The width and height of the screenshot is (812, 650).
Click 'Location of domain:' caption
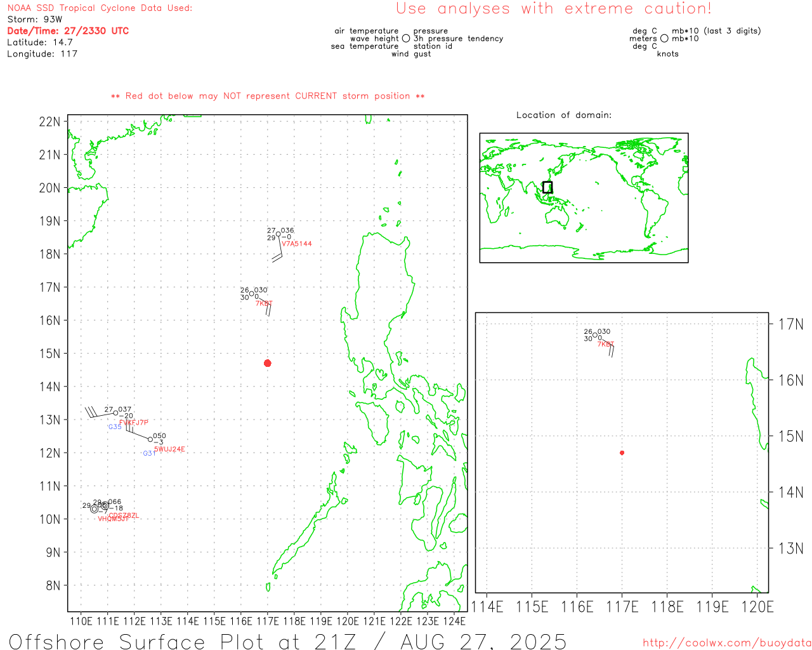pyautogui.click(x=564, y=115)
